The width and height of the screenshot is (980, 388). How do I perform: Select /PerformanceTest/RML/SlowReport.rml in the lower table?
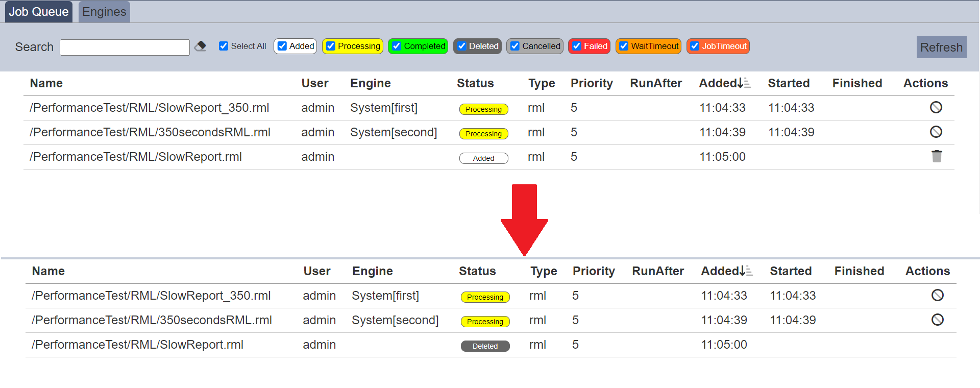(x=137, y=345)
